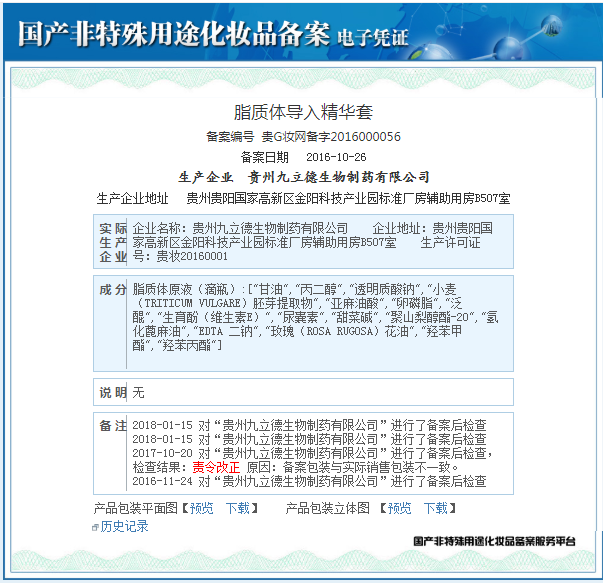Image resolution: width=603 pixels, height=583 pixels.
Task: Click 下载 link for 产品包装平面图
Action: 237,508
